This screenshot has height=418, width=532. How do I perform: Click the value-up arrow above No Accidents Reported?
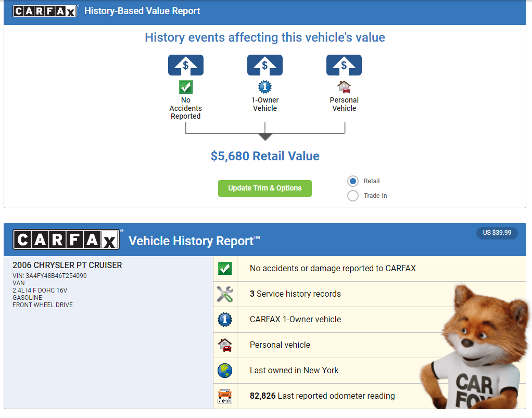tap(186, 66)
